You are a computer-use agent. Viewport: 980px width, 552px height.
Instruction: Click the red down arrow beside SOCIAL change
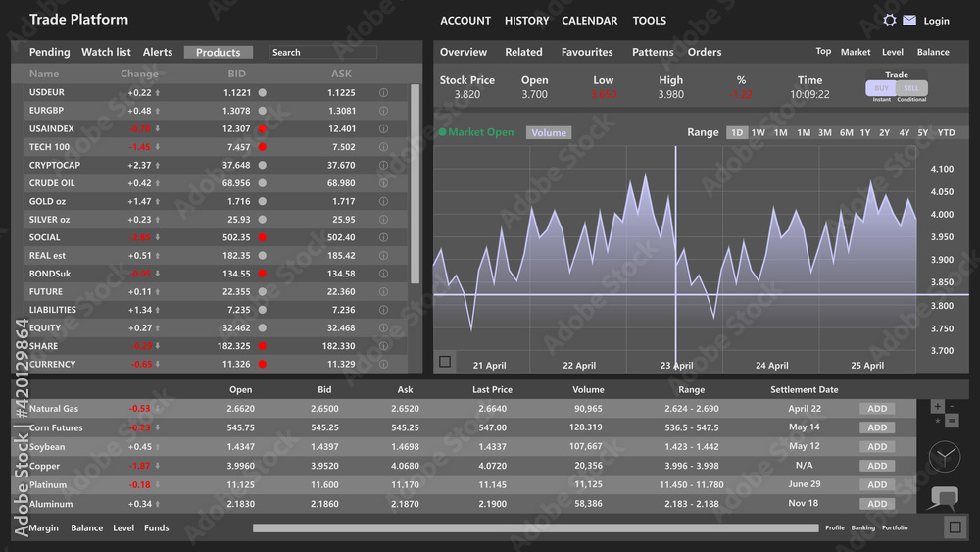click(158, 237)
